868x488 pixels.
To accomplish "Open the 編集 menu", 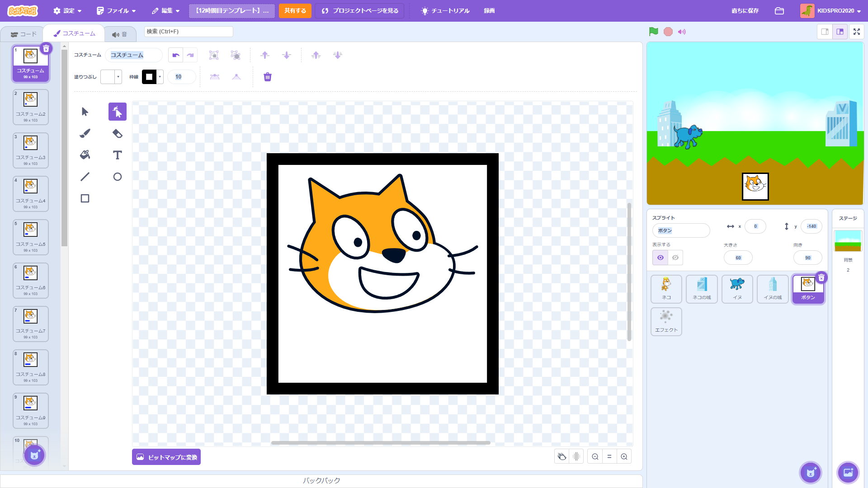I will (x=166, y=11).
